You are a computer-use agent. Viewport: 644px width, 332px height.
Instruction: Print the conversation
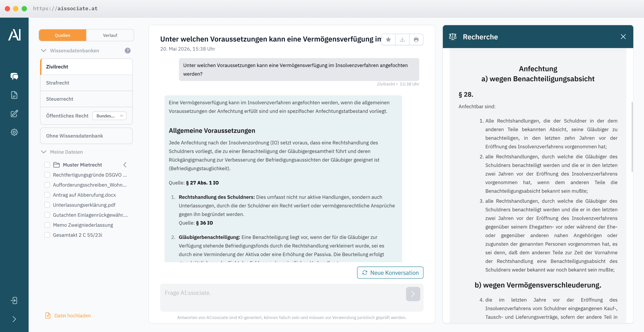[x=416, y=40]
